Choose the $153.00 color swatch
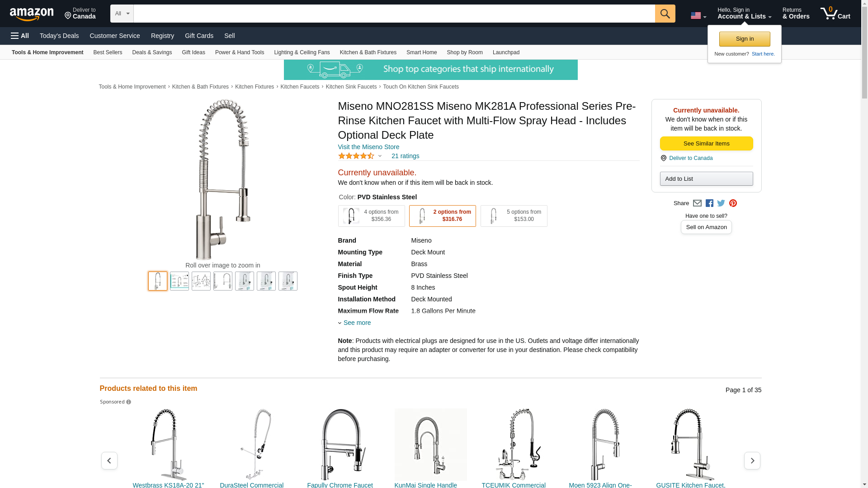Viewport: 868px width, 488px height. pyautogui.click(x=514, y=216)
